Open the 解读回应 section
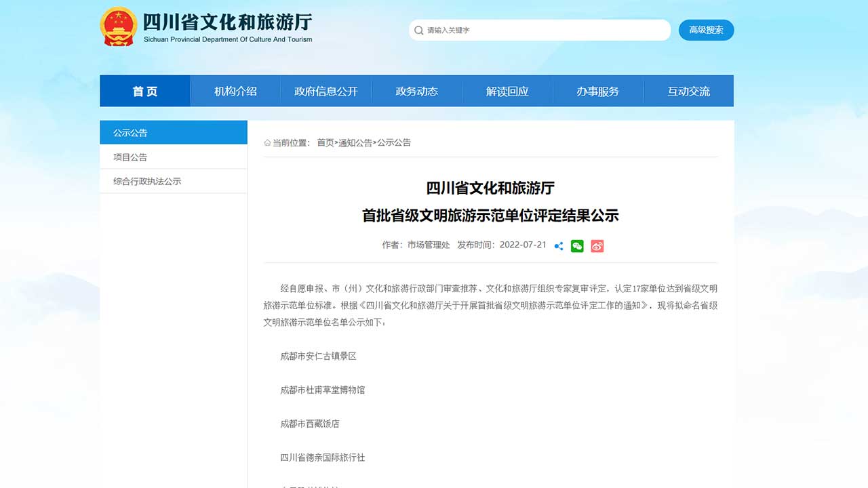 click(508, 90)
